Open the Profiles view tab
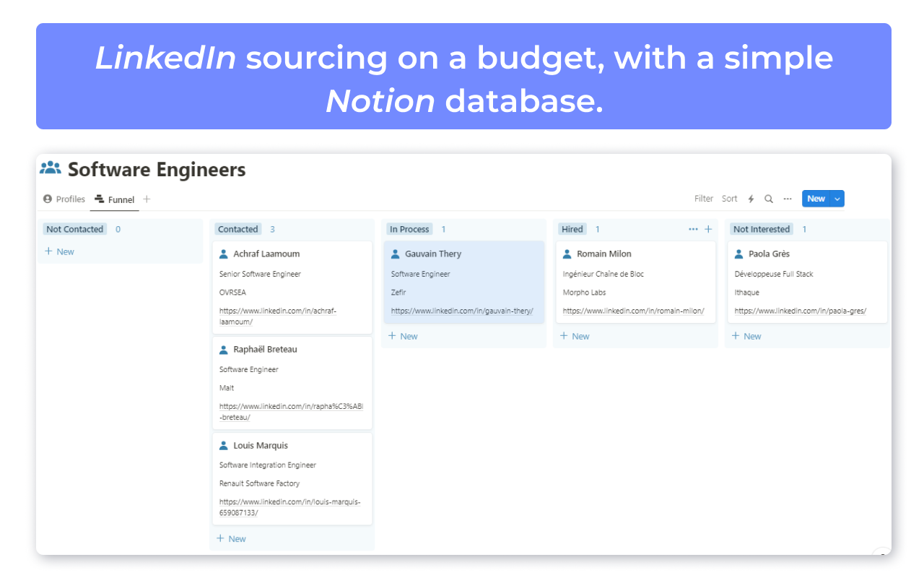 64,199
